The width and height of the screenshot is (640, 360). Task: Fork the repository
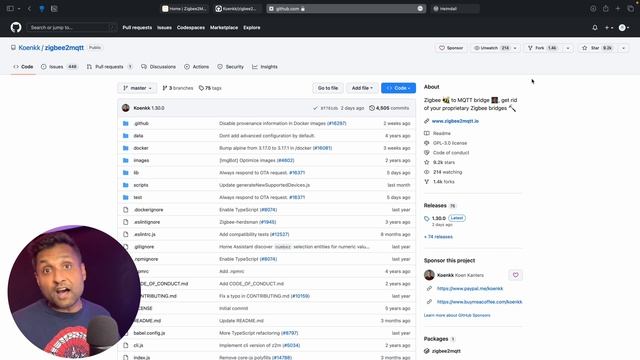tap(543, 48)
